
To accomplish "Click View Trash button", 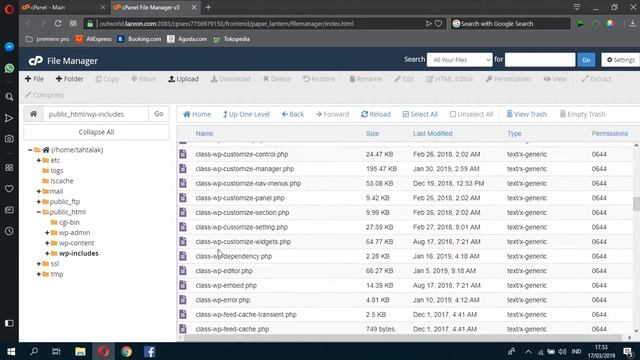I will coord(527,114).
